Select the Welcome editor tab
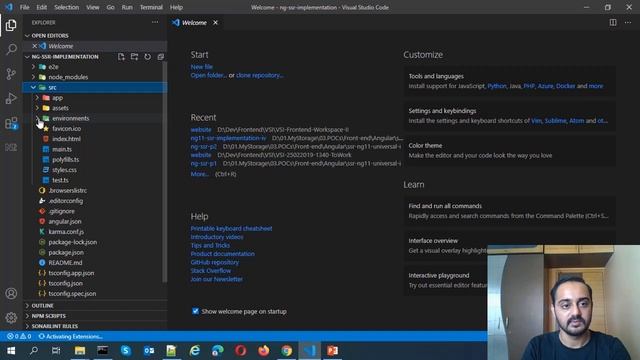Screen dimensions: 640x360 [x=195, y=22]
